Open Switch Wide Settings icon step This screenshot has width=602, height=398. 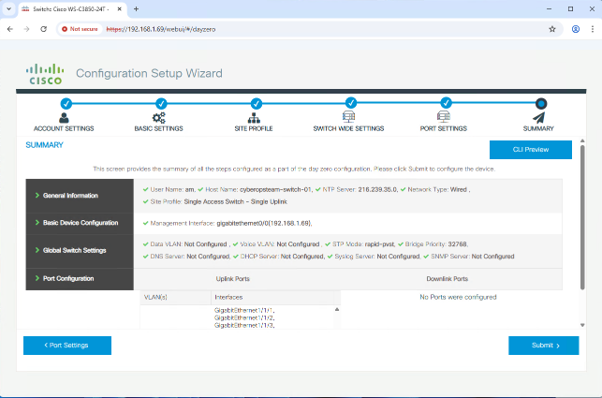(349, 117)
